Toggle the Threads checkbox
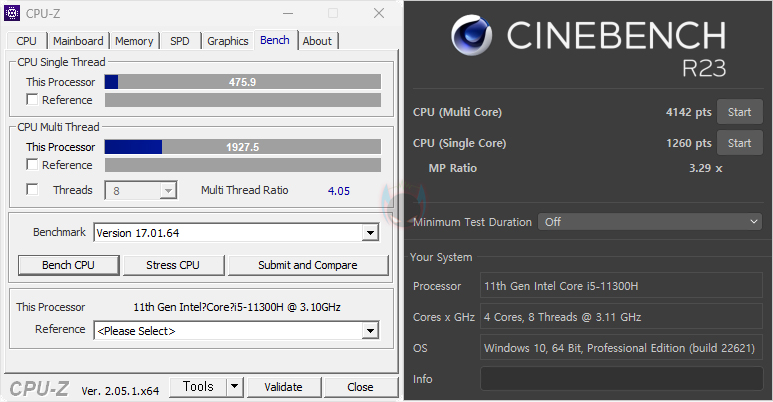This screenshot has height=402, width=773. (x=32, y=189)
